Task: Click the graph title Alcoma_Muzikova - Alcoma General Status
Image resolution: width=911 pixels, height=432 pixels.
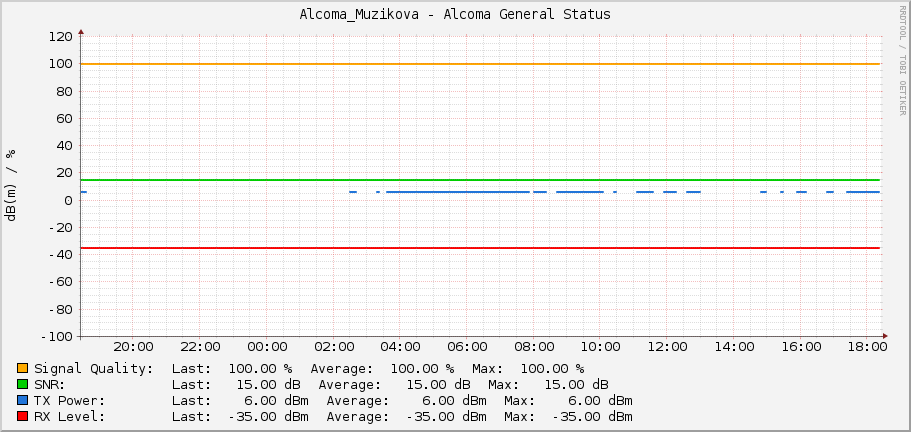Action: 455,15
